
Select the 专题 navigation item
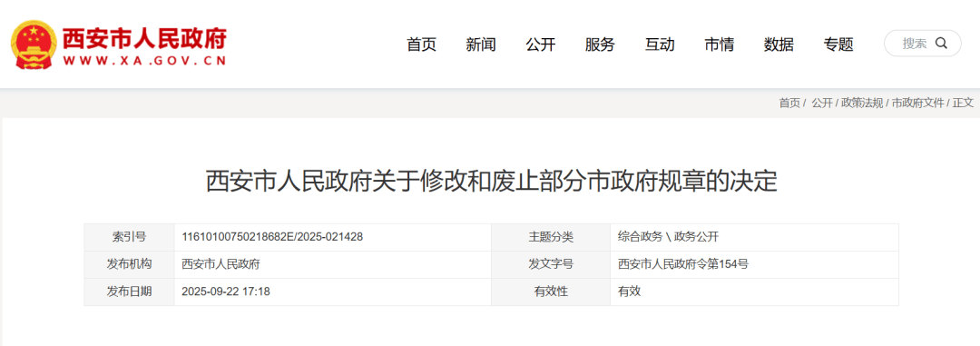pyautogui.click(x=838, y=44)
